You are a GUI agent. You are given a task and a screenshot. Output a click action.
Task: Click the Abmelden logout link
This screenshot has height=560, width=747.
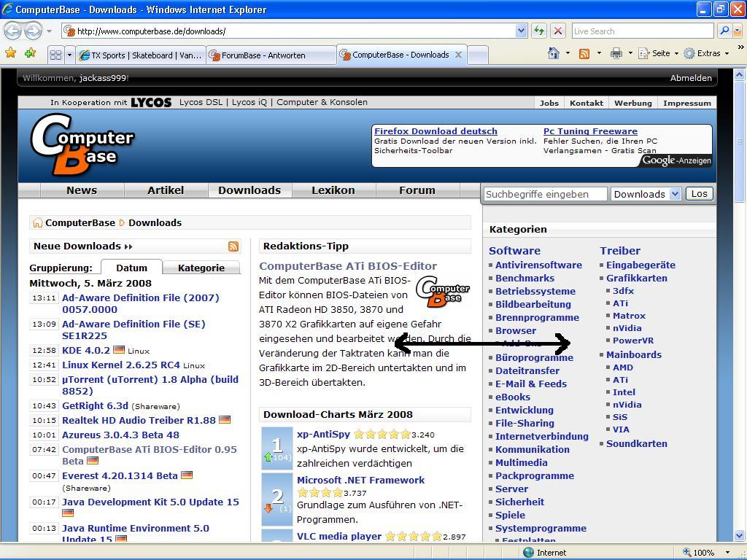click(691, 78)
